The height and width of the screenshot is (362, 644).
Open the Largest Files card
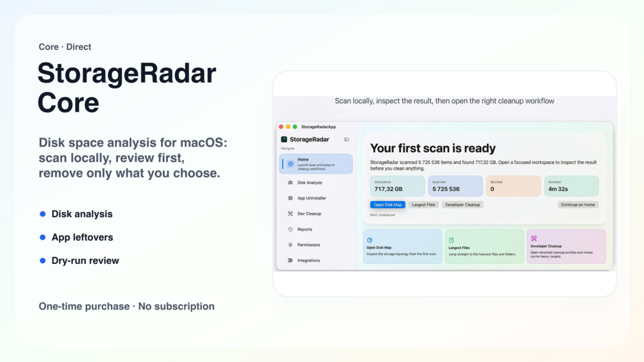coord(484,247)
